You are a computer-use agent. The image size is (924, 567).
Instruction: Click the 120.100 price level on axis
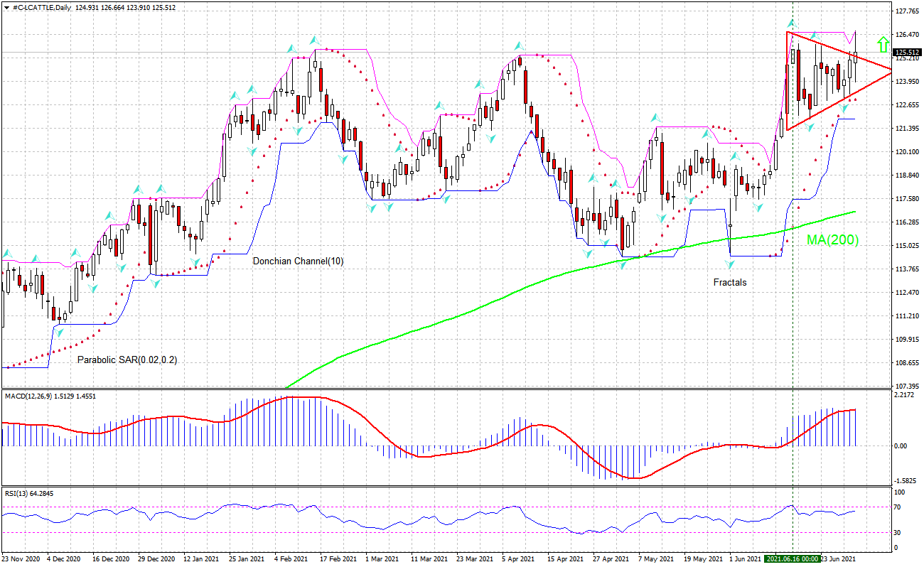908,152
